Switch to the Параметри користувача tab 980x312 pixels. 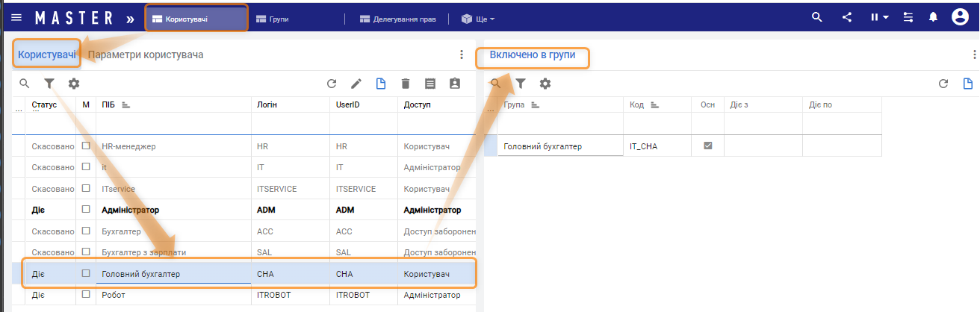point(146,54)
